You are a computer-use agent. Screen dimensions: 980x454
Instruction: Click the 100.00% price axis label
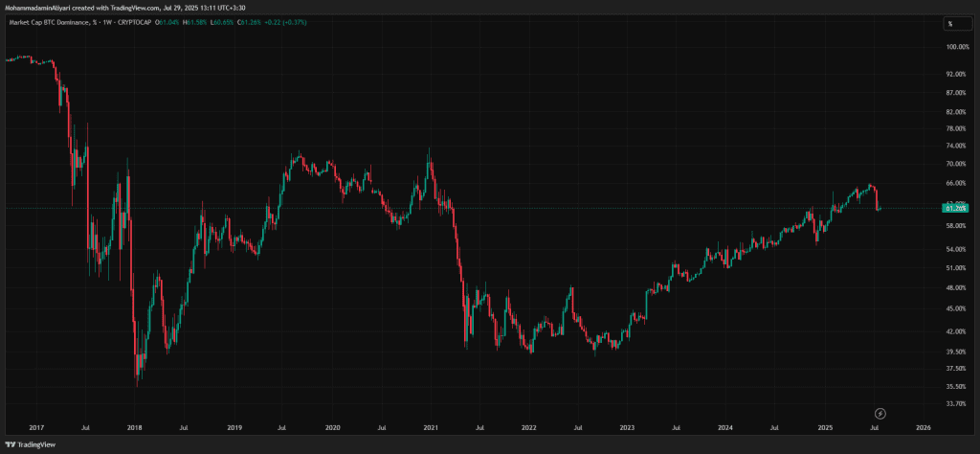(956, 47)
